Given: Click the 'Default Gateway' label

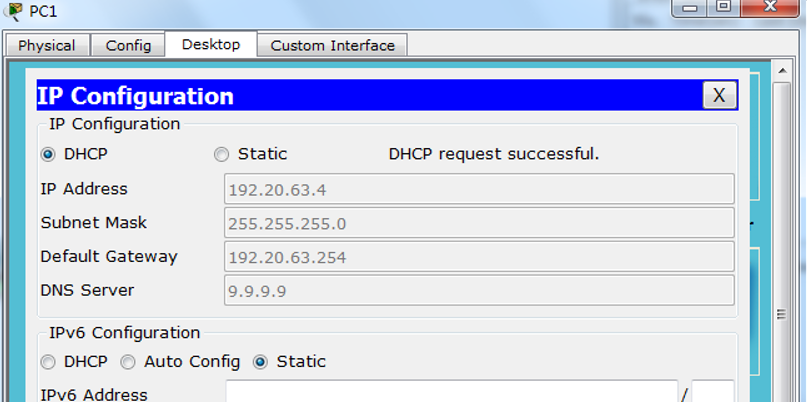Looking at the screenshot, I should tap(109, 256).
